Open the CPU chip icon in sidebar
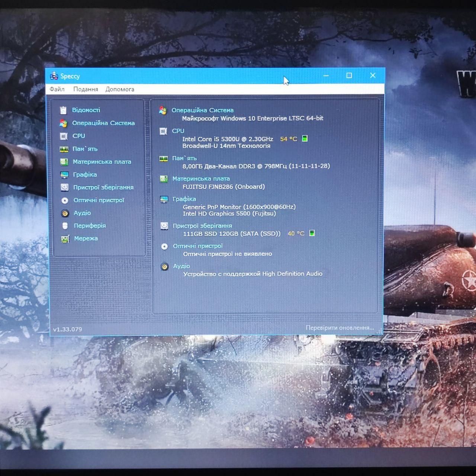476x476 pixels. (64, 136)
